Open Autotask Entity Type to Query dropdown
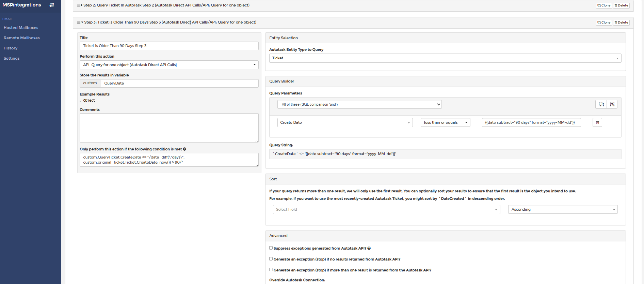Viewport: 644px width, 284px height. pos(445,58)
